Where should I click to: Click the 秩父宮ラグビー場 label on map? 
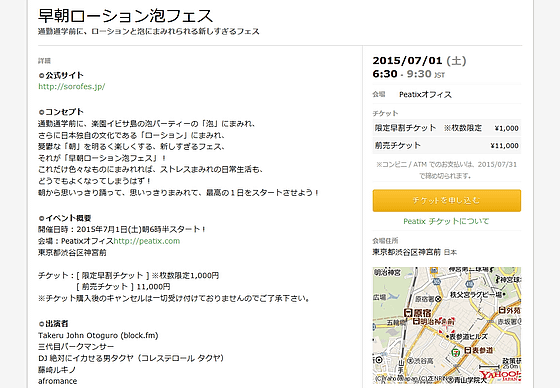(476, 294)
